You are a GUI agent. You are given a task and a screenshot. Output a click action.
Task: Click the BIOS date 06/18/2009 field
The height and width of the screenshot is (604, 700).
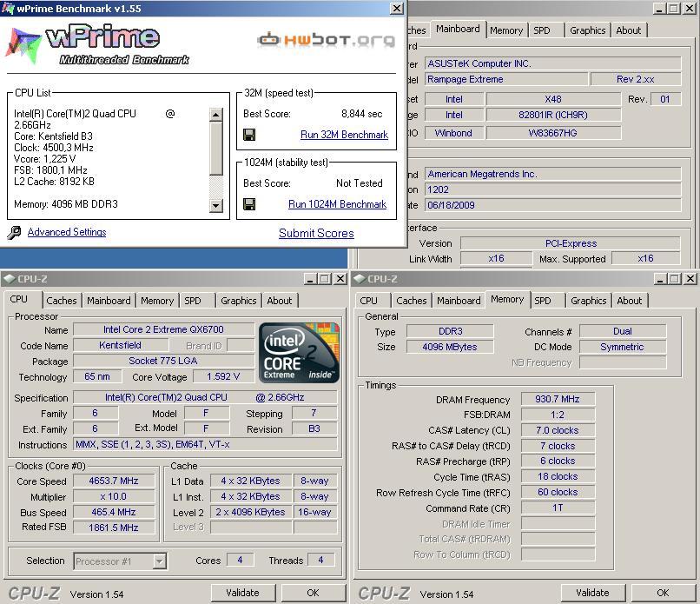pyautogui.click(x=552, y=205)
